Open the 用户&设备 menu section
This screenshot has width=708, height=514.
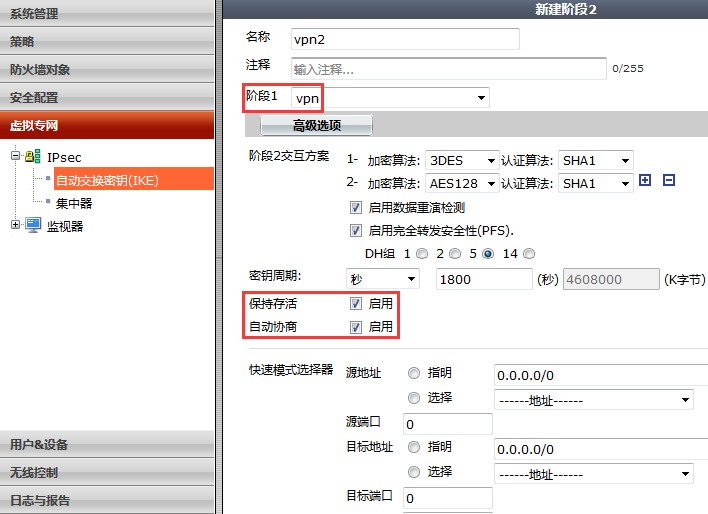[107, 444]
